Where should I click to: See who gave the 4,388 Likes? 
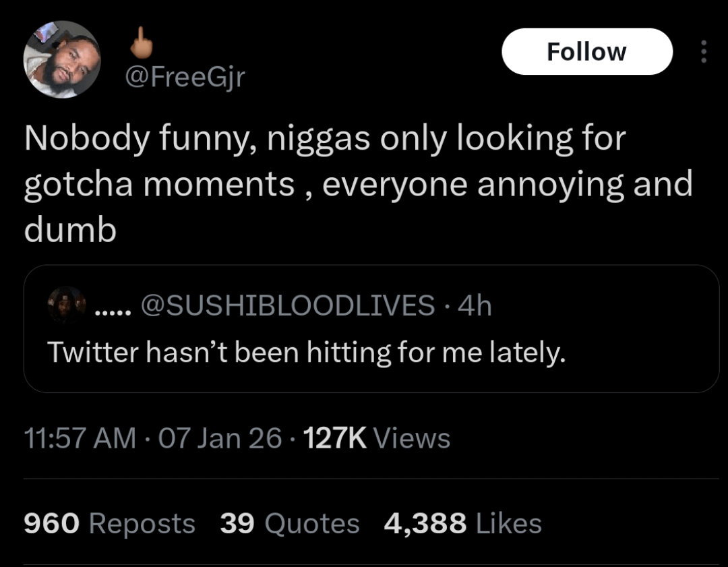point(462,524)
